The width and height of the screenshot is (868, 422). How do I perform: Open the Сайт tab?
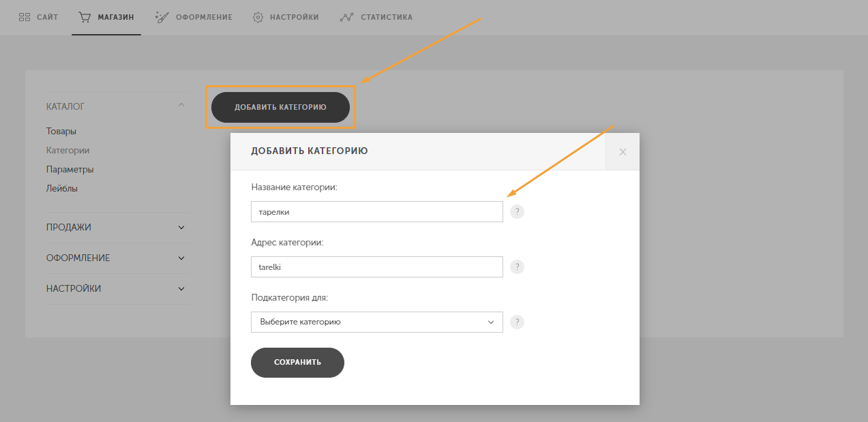(x=38, y=17)
